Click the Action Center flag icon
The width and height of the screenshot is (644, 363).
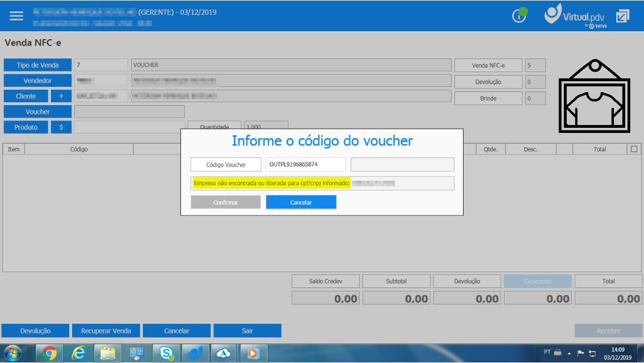(x=580, y=353)
